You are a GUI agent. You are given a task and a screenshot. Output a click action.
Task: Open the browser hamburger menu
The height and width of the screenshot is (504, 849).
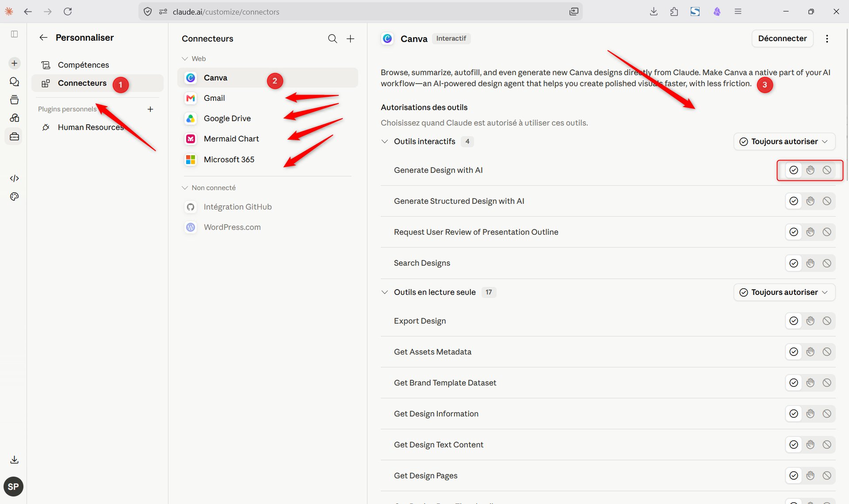coord(738,11)
